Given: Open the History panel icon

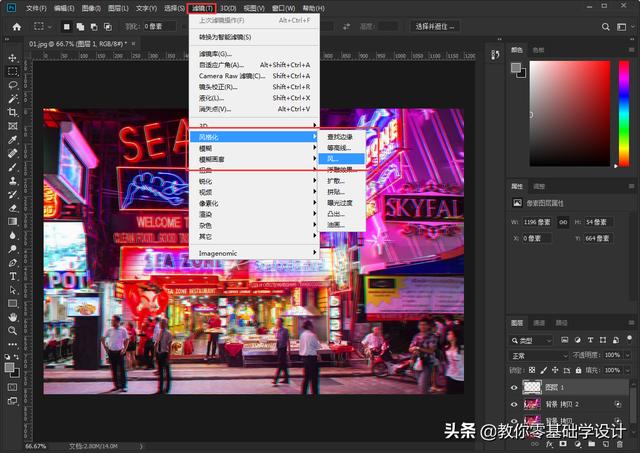Looking at the screenshot, I should point(496,55).
